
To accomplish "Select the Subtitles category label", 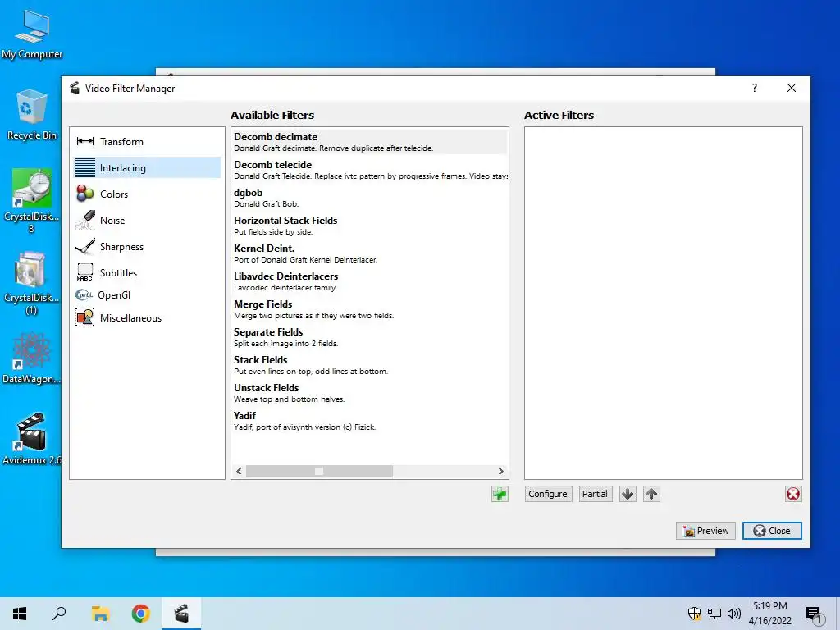I will [118, 272].
